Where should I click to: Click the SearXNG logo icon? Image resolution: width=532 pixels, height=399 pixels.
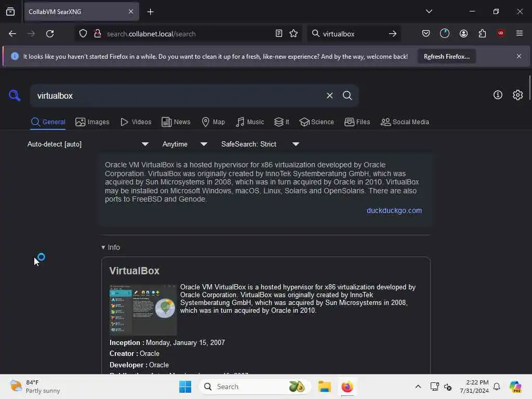(14, 96)
